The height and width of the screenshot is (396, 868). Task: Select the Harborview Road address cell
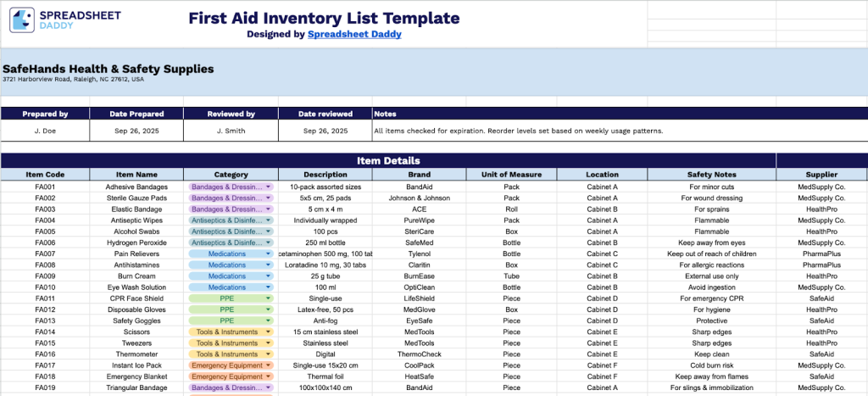tap(73, 80)
